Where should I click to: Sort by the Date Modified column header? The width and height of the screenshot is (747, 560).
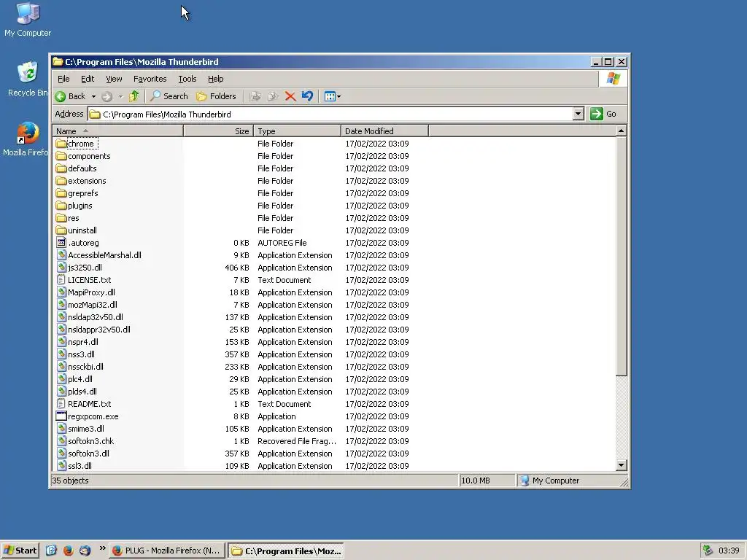coord(384,131)
